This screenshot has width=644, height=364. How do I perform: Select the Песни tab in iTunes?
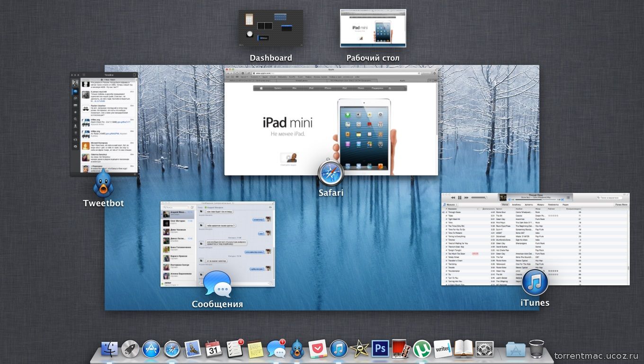(505, 205)
